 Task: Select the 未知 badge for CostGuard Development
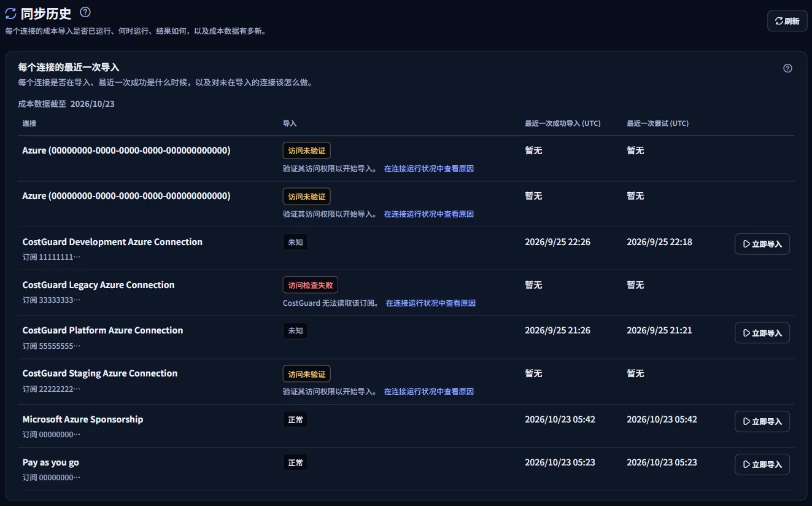(295, 242)
